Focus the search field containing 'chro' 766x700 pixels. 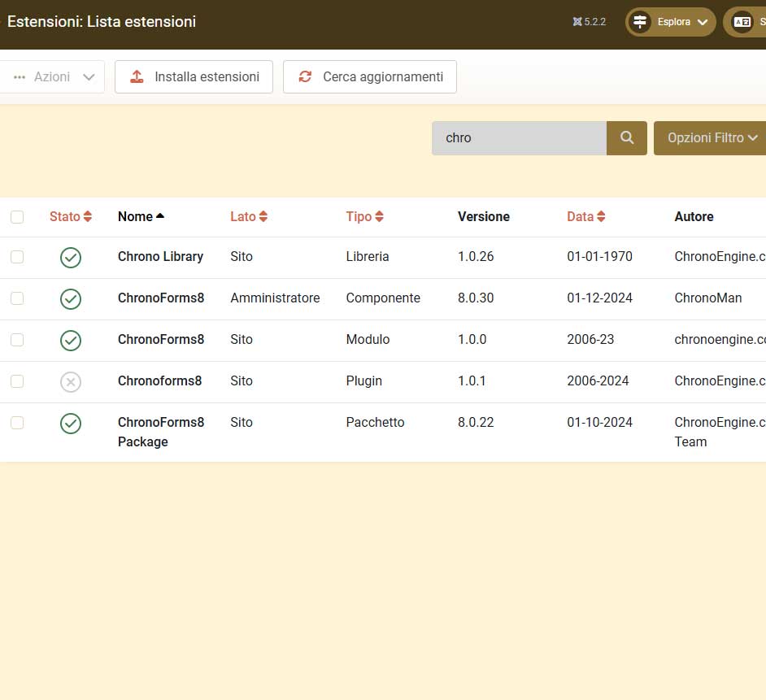point(519,138)
